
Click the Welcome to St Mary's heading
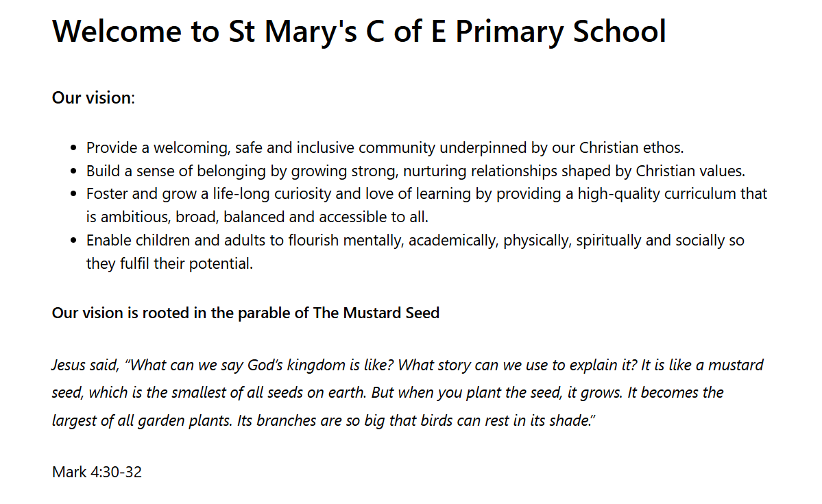click(x=359, y=31)
